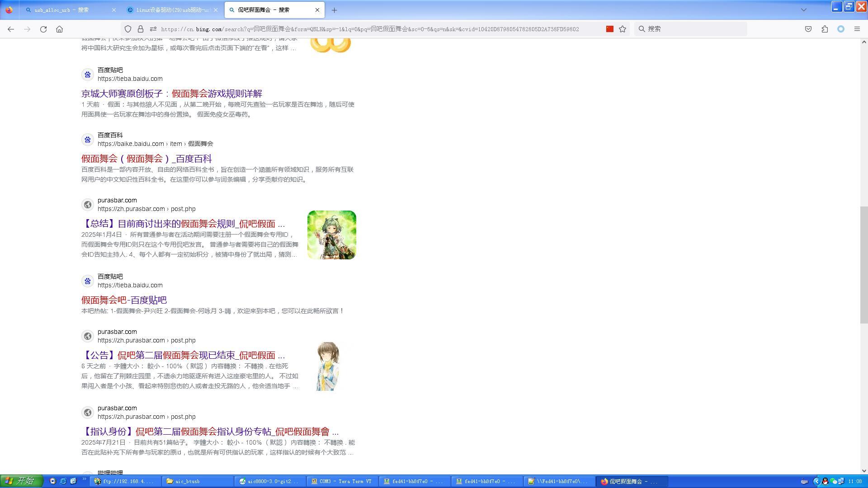Open 【公告】侃吧第二届假面舞会现已结束 result
This screenshot has height=488, width=868.
[x=183, y=355]
